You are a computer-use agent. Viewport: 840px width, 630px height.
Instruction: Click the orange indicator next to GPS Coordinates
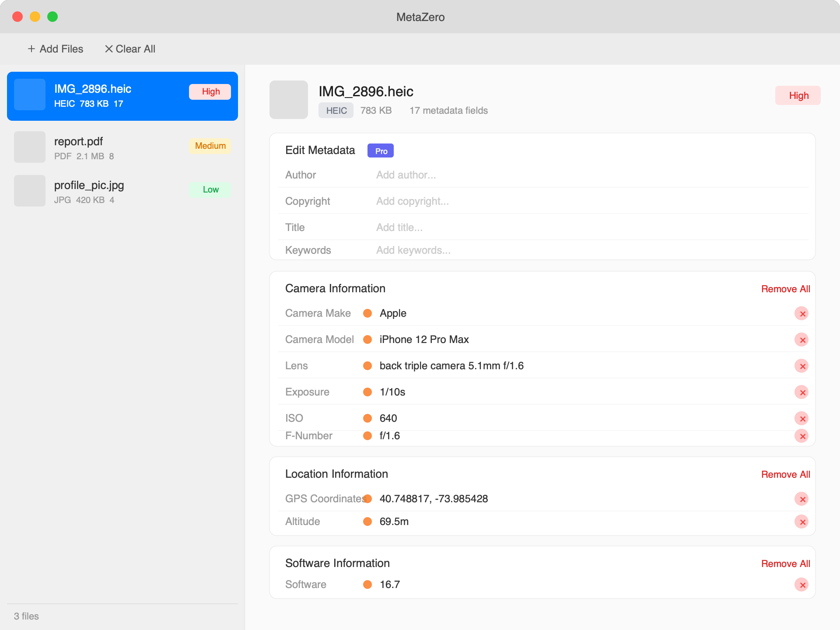click(x=367, y=499)
